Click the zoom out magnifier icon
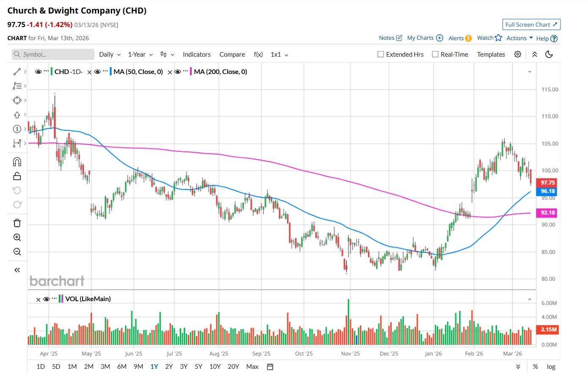The image size is (588, 379). 17,252
